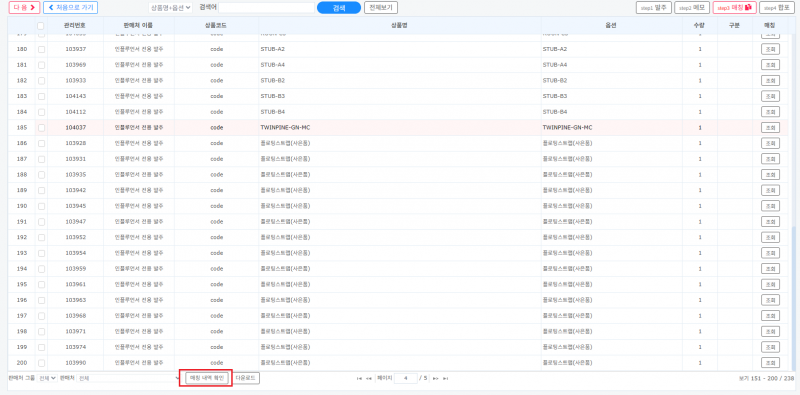800x395 pixels.
Task: Click row number 188 cell
Action: coord(22,175)
